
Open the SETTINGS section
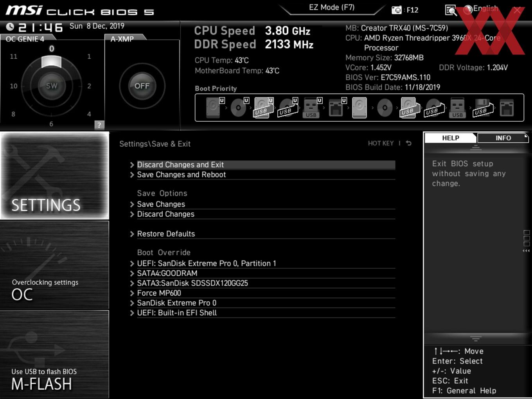55,176
